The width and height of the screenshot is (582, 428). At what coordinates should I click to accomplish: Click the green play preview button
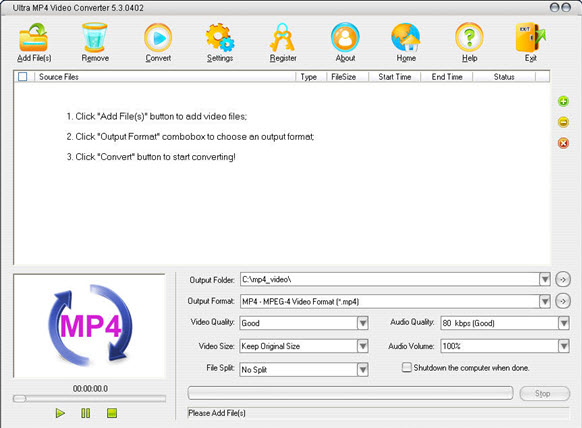tap(60, 413)
